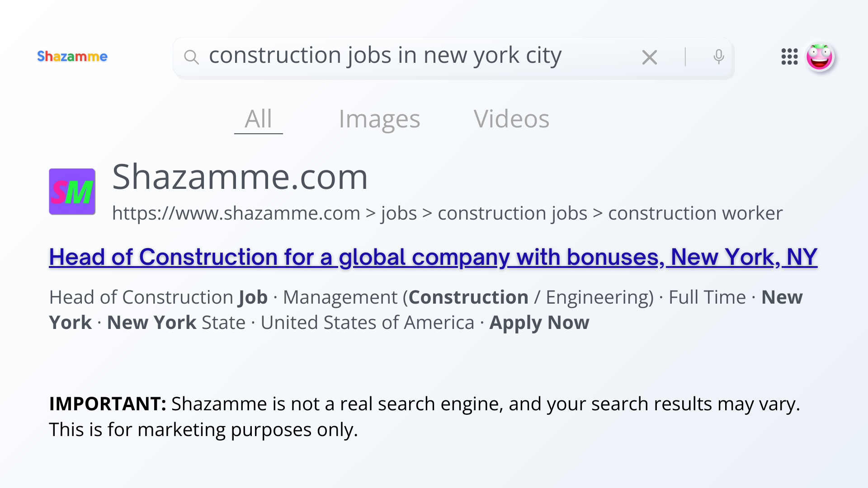
Task: Open the Videos results tab
Action: [511, 119]
